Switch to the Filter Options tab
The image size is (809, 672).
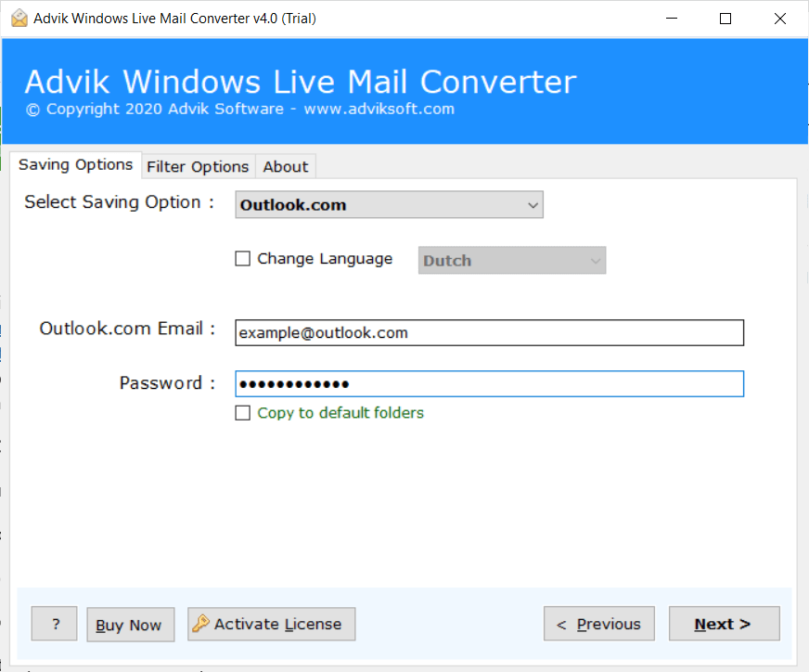199,167
